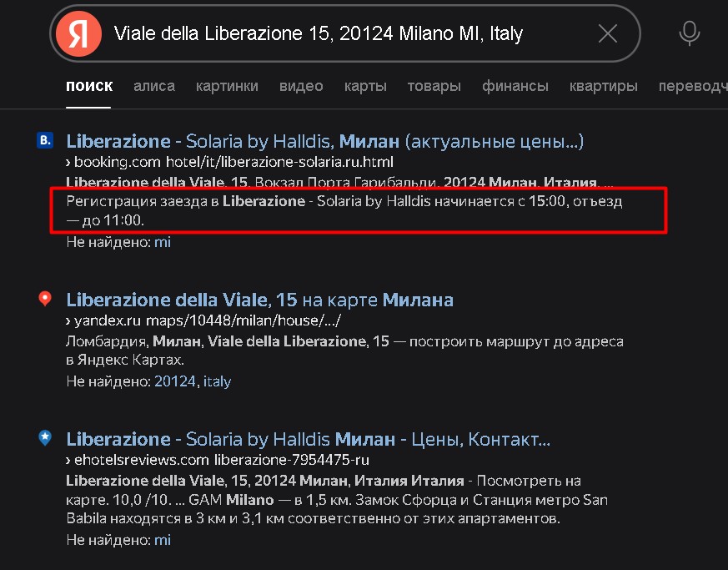
Task: Open the товары tab
Action: (434, 86)
